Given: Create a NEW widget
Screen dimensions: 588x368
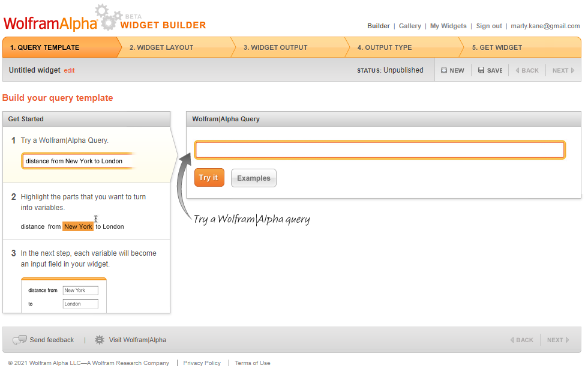Looking at the screenshot, I should pyautogui.click(x=452, y=70).
